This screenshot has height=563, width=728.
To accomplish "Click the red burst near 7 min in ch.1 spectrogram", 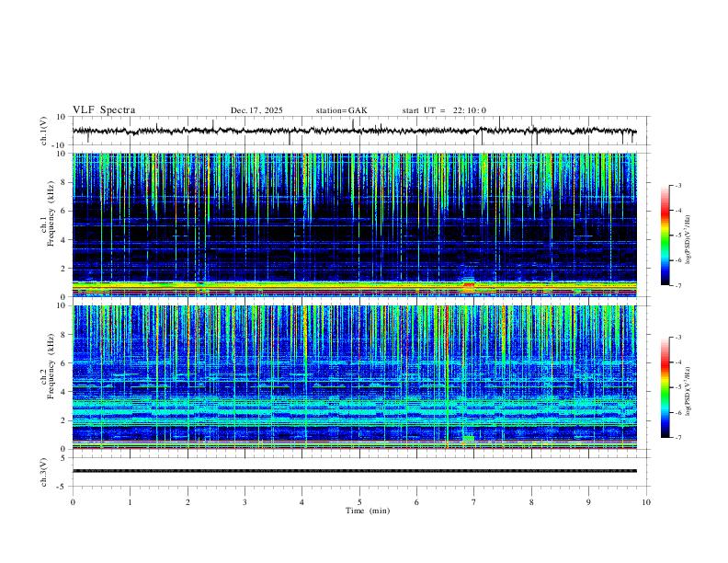I will coord(469,285).
